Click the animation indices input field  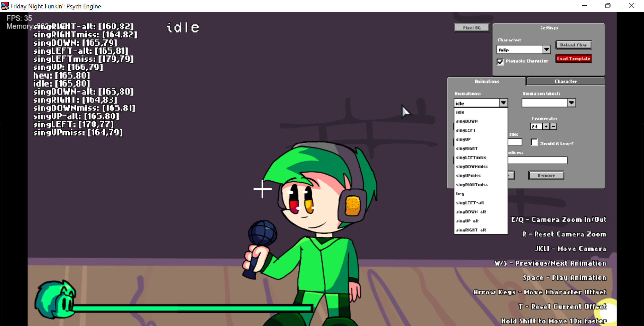pos(537,160)
